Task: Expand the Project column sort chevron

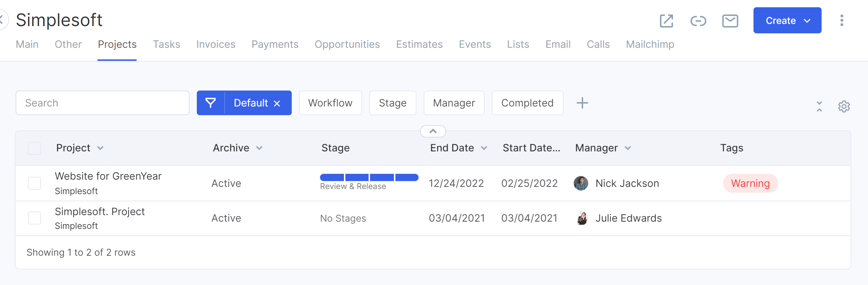Action: [100, 148]
